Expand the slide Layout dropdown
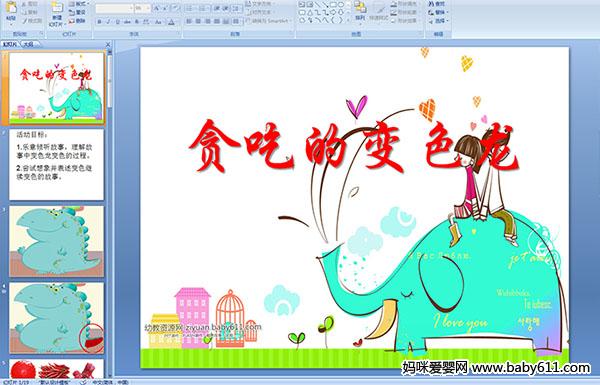The width and height of the screenshot is (600, 385). [x=78, y=4]
